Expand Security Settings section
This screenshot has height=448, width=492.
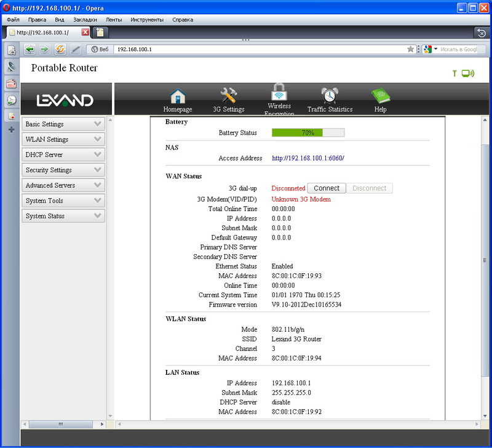point(63,170)
